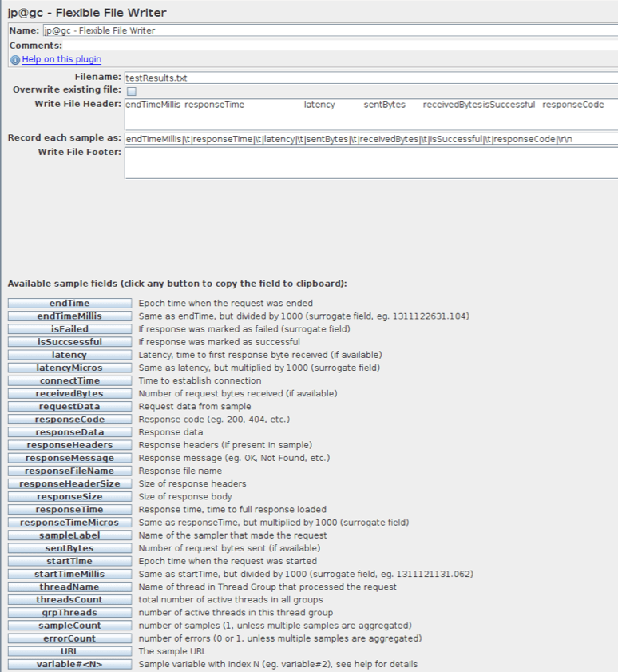The height and width of the screenshot is (672, 618).
Task: Copy the responseTimeMicros field button
Action: (69, 523)
